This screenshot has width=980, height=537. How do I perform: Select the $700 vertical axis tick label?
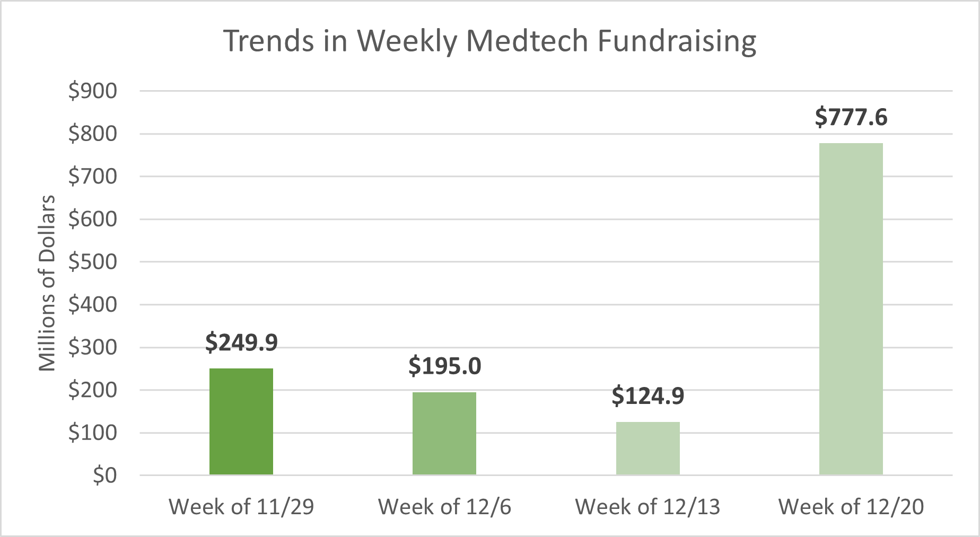pyautogui.click(x=93, y=177)
